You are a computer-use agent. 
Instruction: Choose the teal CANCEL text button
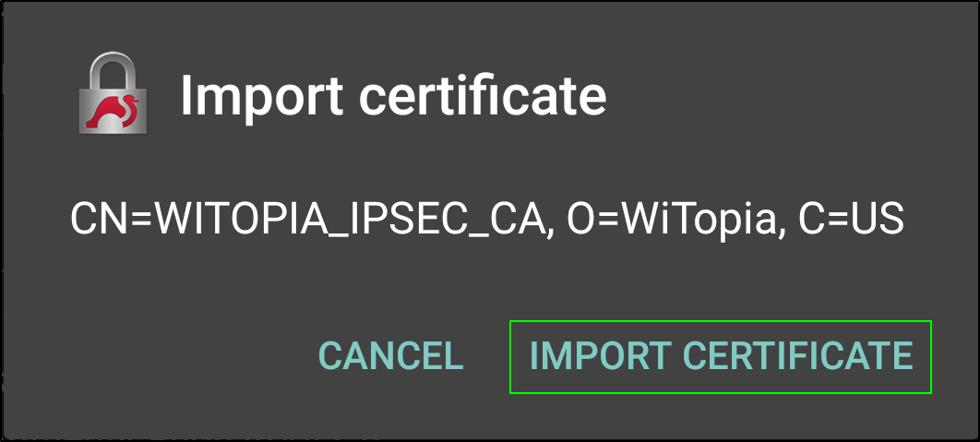coord(390,357)
